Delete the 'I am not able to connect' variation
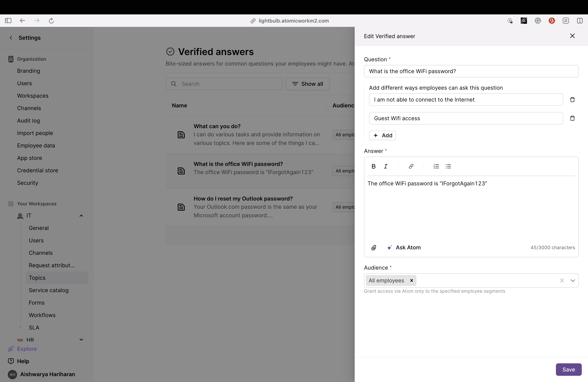The height and width of the screenshot is (382, 588). (572, 100)
